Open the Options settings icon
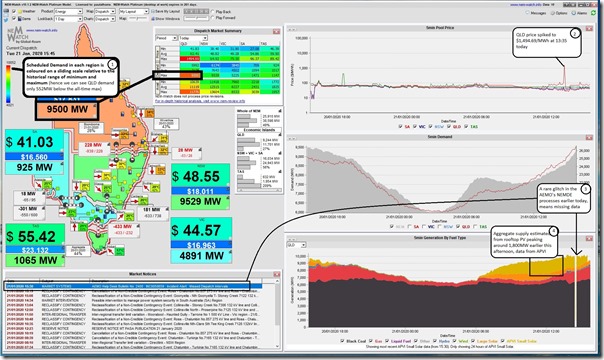 tap(553, 13)
